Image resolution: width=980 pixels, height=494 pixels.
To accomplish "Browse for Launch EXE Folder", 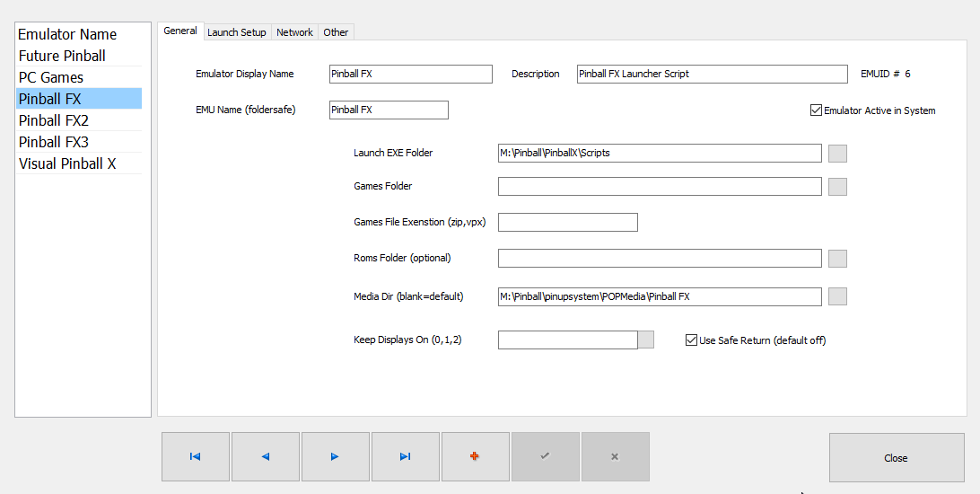I will pos(837,154).
